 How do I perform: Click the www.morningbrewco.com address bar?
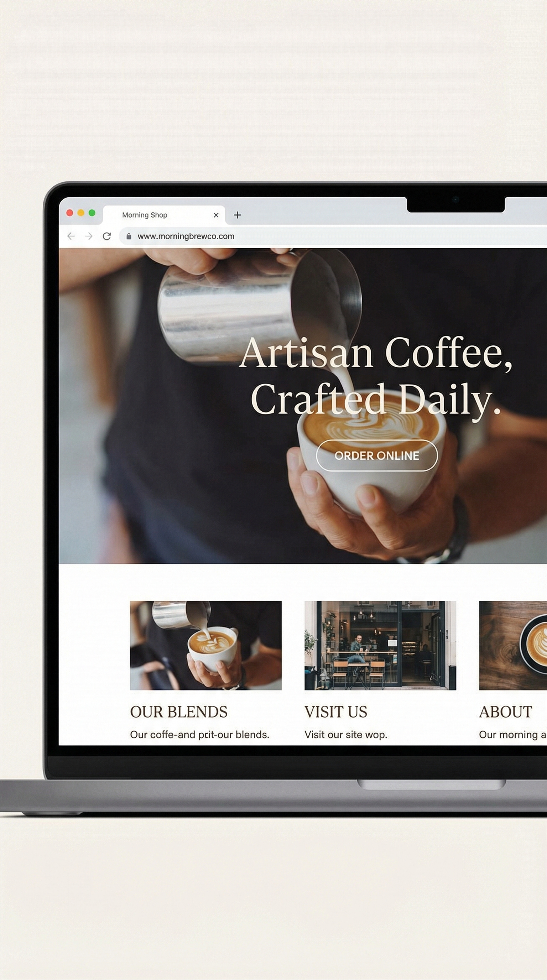(333, 236)
